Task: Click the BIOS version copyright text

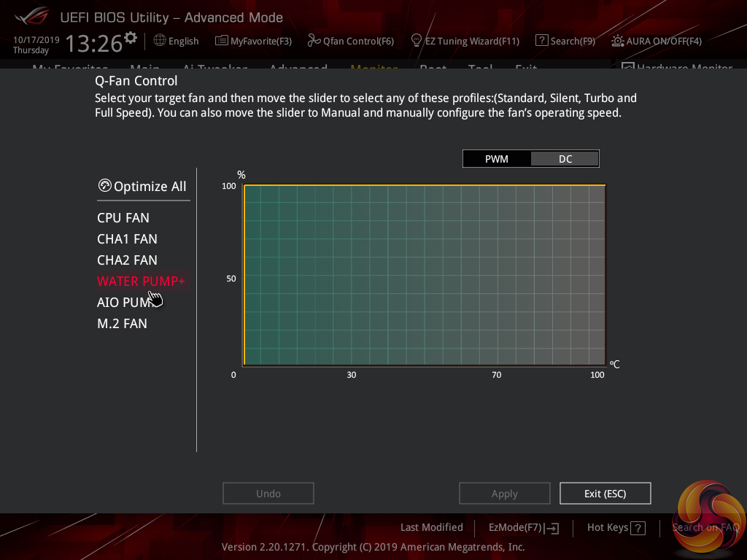Action: coord(373,547)
